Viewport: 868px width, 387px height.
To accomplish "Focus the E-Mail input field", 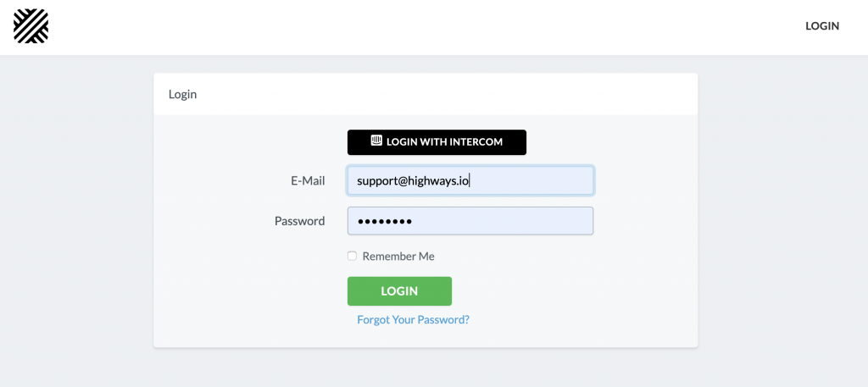I will point(470,180).
